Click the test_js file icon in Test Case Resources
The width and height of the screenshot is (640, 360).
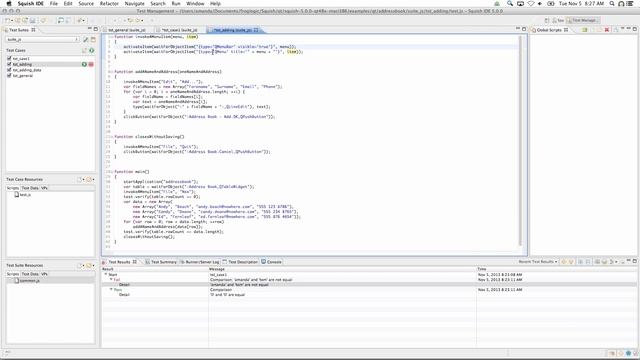tap(17, 195)
